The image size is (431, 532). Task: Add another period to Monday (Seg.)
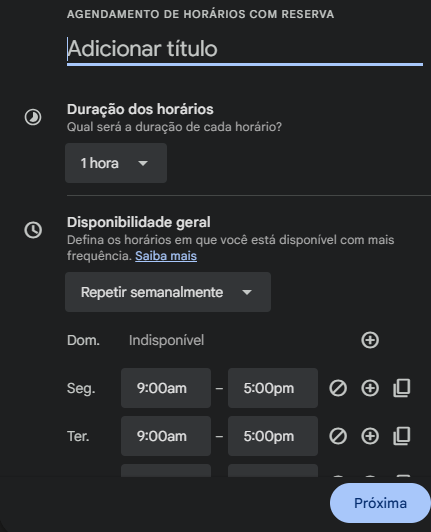[370, 388]
